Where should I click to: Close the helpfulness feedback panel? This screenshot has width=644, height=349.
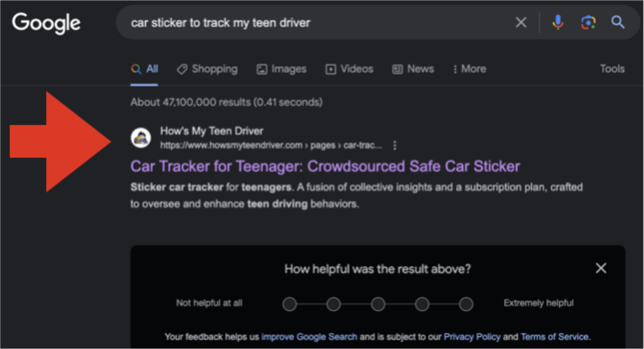tap(601, 268)
